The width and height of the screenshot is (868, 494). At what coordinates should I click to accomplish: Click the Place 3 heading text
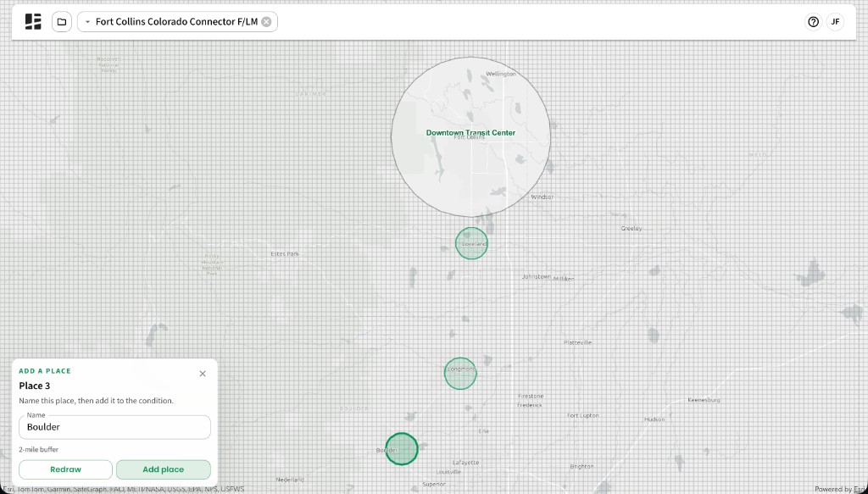click(34, 386)
